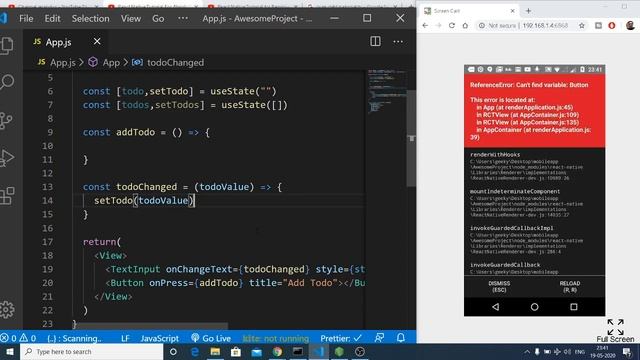The image size is (640, 360).
Task: Go back in the browser window
Action: point(425,25)
